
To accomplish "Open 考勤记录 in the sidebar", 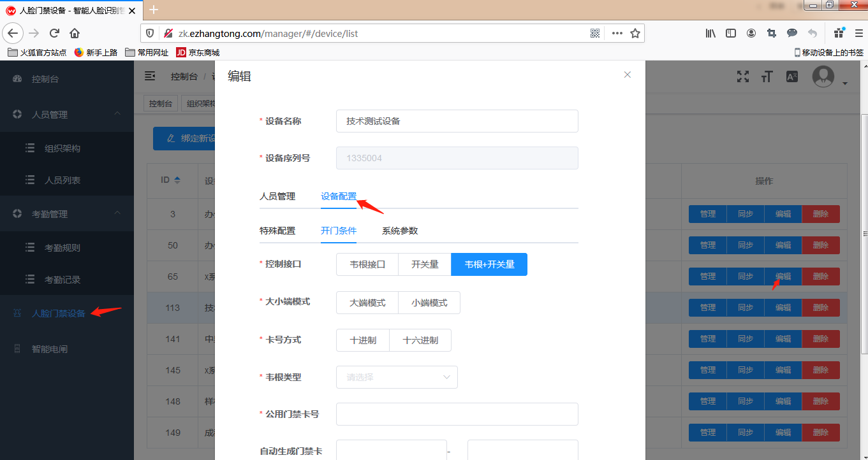I will tap(62, 280).
